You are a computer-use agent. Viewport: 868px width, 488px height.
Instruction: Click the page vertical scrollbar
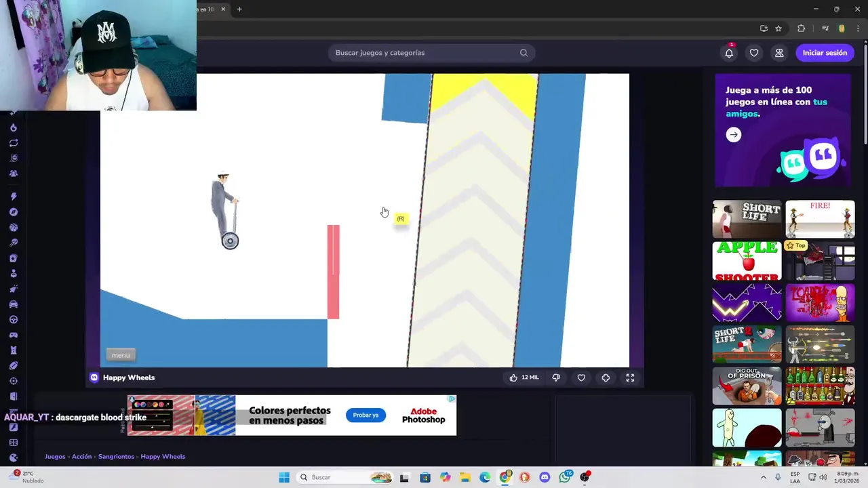click(865, 95)
